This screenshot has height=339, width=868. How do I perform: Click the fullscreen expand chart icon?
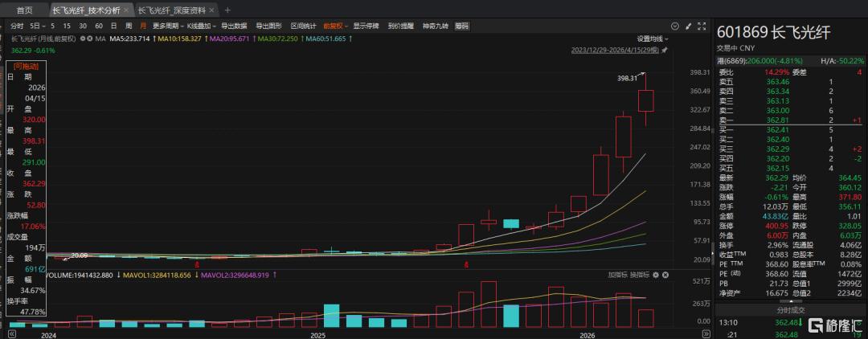click(702, 26)
